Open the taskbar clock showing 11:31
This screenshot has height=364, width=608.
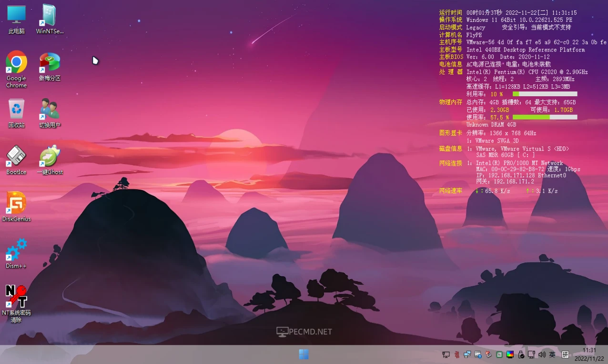(x=589, y=354)
